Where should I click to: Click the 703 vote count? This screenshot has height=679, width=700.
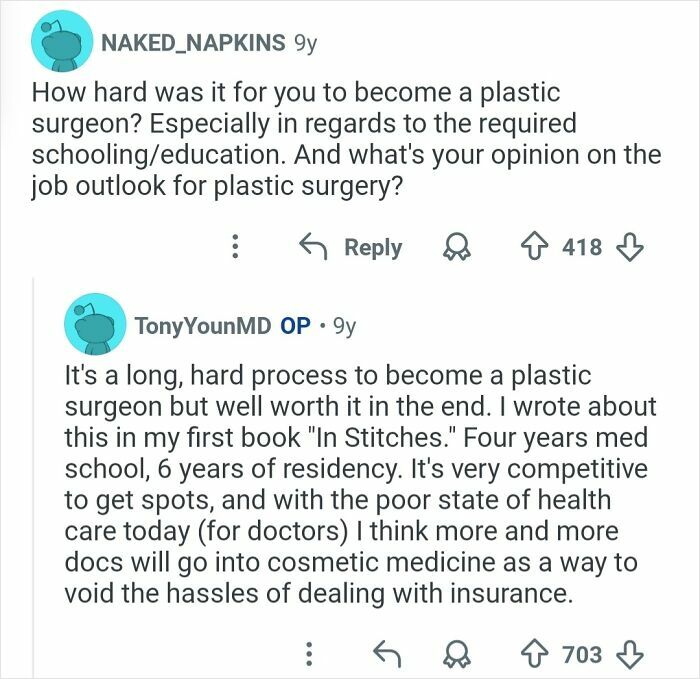pos(581,653)
